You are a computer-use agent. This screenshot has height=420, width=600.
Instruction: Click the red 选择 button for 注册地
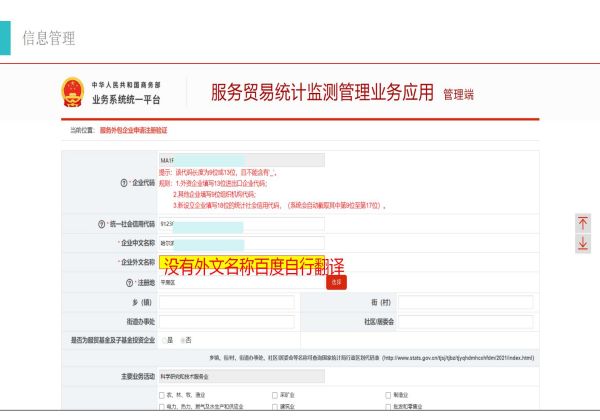click(337, 282)
